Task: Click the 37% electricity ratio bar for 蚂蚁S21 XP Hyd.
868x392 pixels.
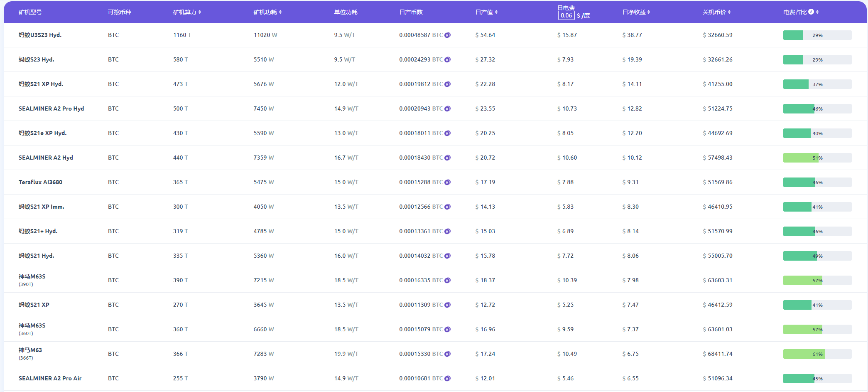Action: click(817, 84)
